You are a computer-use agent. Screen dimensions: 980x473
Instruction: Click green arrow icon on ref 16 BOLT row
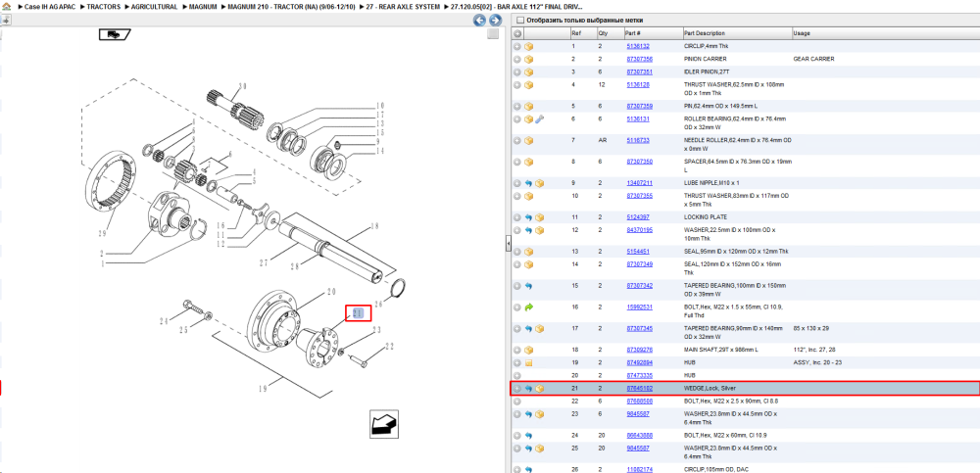[529, 307]
